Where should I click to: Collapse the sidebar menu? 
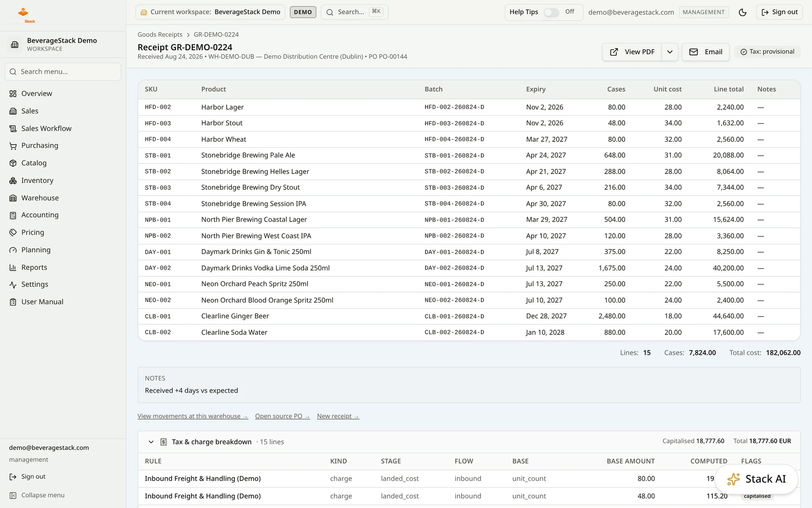(37, 495)
